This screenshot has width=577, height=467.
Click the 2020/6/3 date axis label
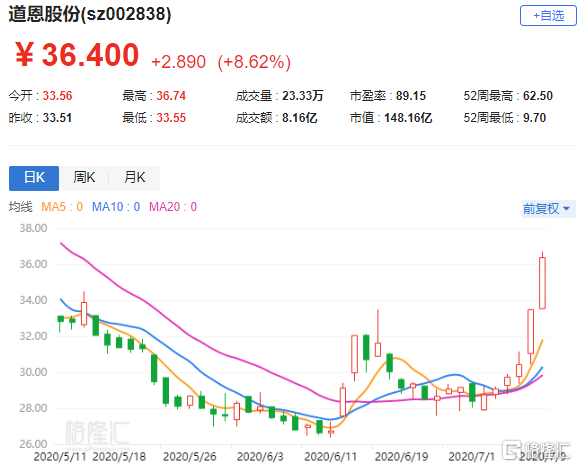[260, 457]
